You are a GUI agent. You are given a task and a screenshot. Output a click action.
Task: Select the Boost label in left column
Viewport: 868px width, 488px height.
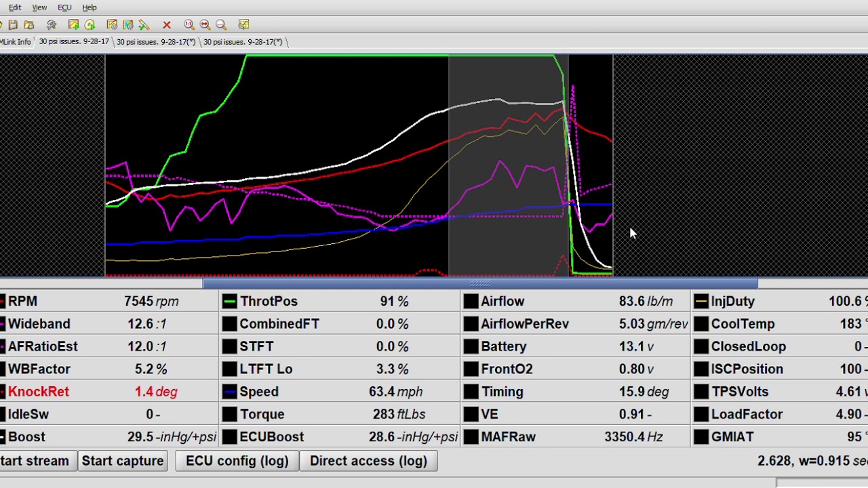click(26, 437)
